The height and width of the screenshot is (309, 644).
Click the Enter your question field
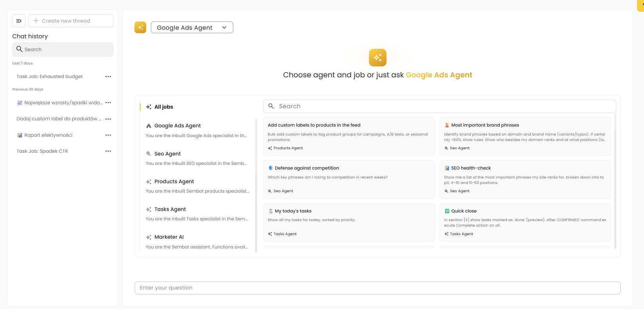click(377, 288)
